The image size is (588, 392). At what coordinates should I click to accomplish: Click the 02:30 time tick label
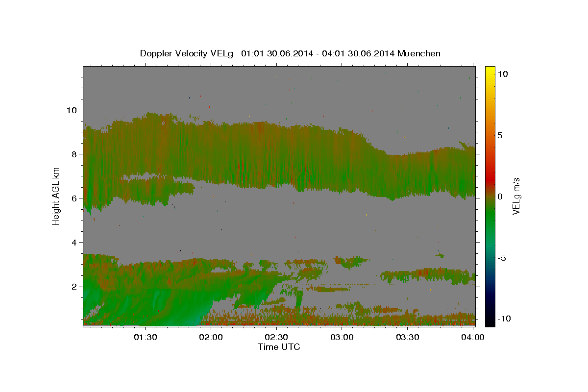pos(277,338)
